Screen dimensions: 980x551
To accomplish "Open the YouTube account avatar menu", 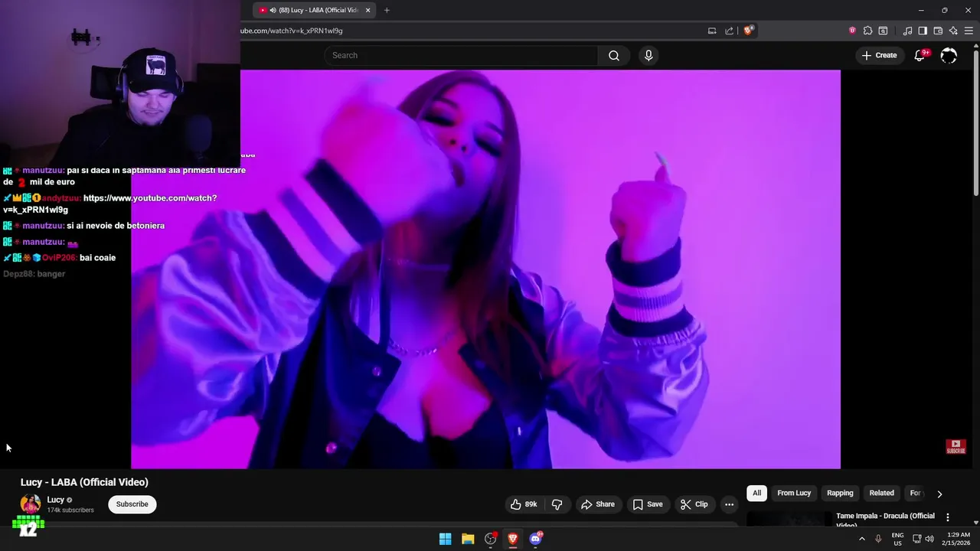I will click(949, 55).
